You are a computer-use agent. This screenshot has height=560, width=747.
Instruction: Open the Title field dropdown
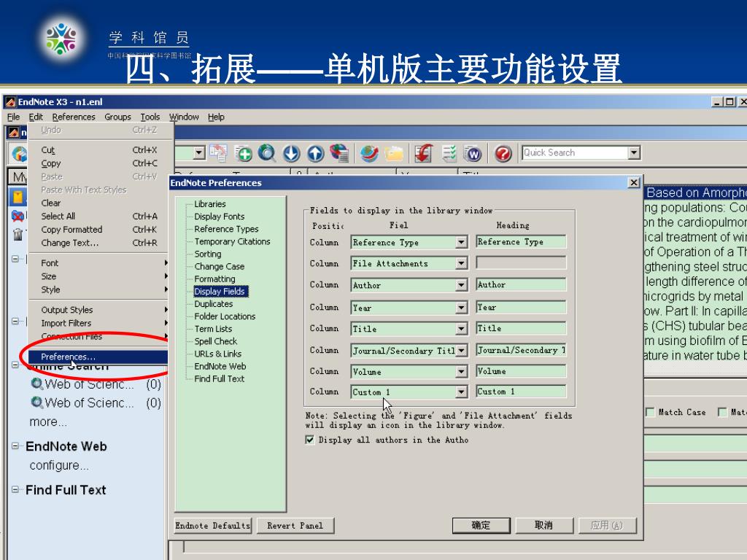pos(461,329)
